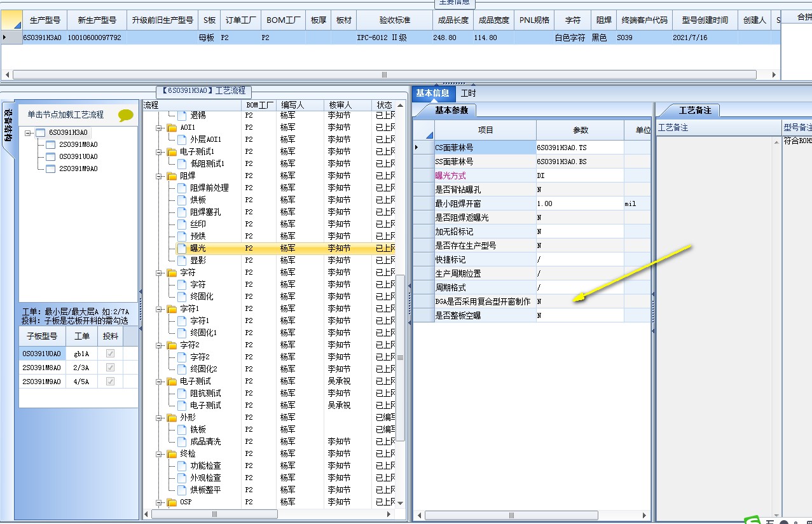Edit the 最小阻焊开窗 value 1.00
Viewport: 812px width, 524px height.
pos(580,203)
